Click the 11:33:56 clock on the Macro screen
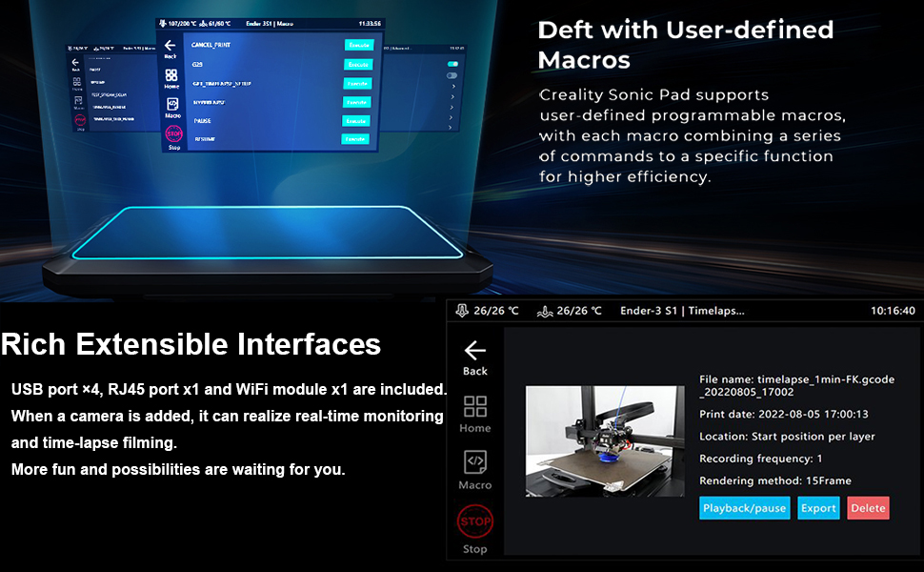924x572 pixels. 370,24
